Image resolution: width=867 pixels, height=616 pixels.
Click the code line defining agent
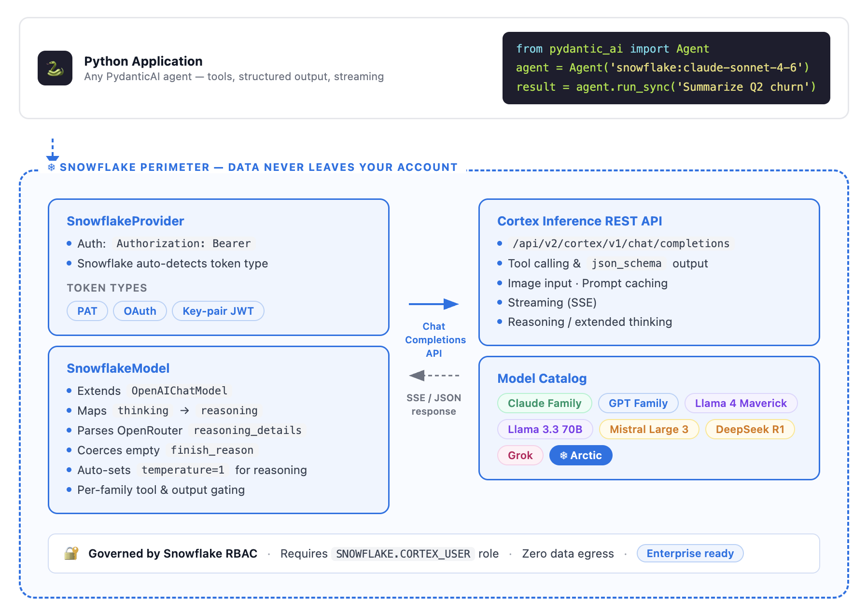[x=663, y=68]
